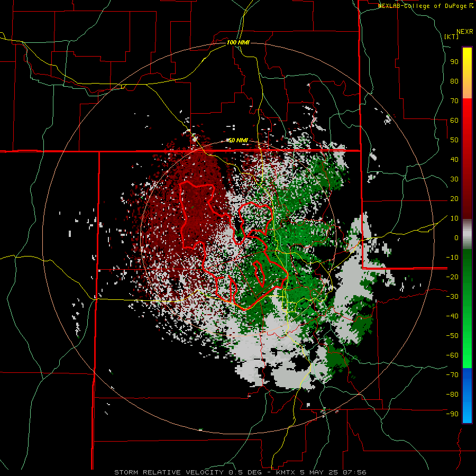
Task: Click the -90 velocity scale value
Action: (452, 414)
